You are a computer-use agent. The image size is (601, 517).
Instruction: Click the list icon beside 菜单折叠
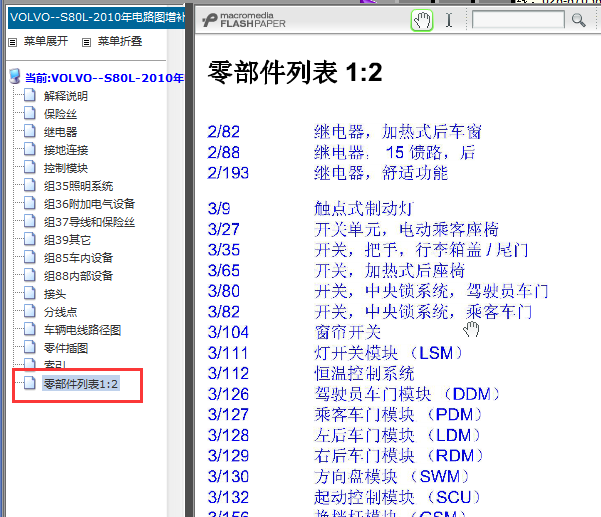tap(87, 42)
